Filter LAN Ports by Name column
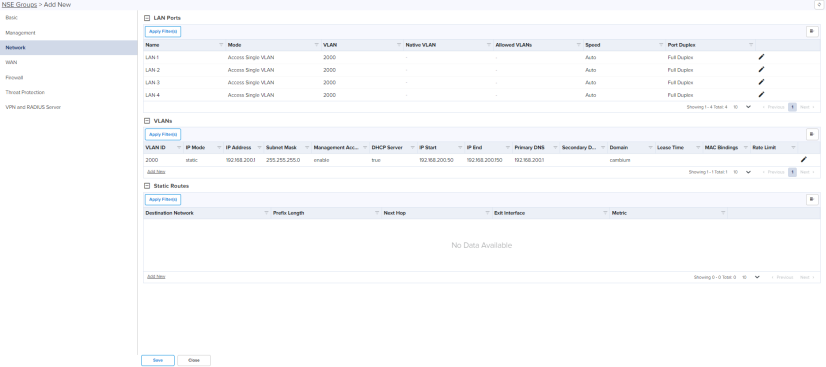Image resolution: width=826 pixels, height=367 pixels. click(221, 45)
